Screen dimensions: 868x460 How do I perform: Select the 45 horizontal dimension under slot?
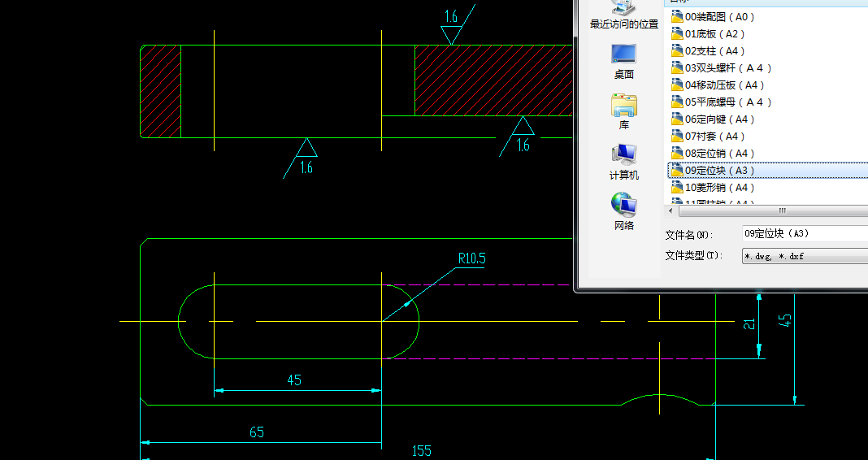(x=294, y=380)
